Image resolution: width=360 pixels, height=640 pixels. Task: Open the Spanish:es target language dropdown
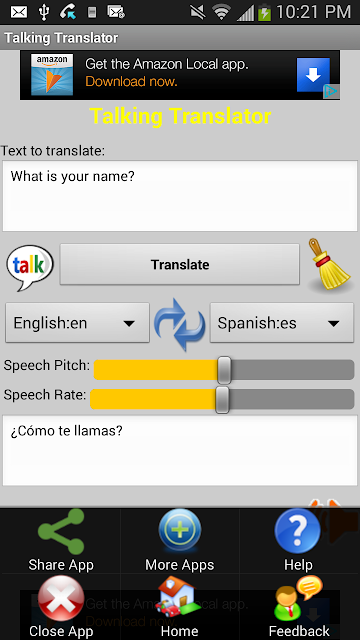282,323
